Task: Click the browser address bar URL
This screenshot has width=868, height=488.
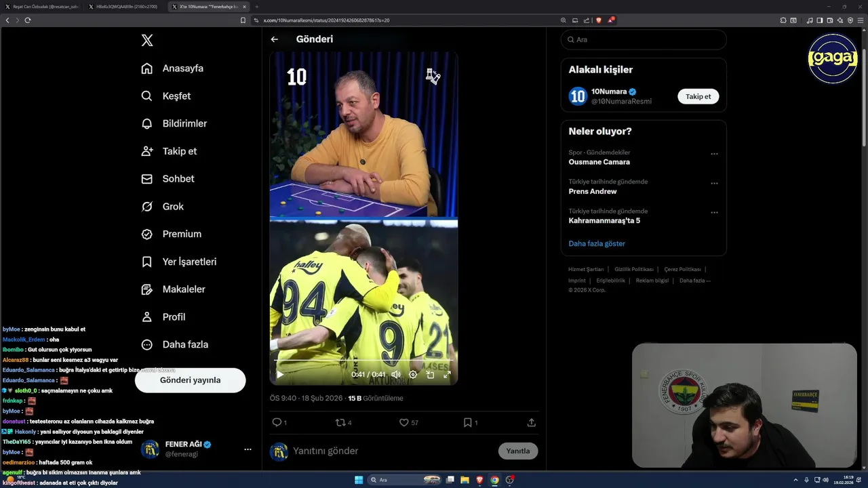Action: [x=326, y=20]
